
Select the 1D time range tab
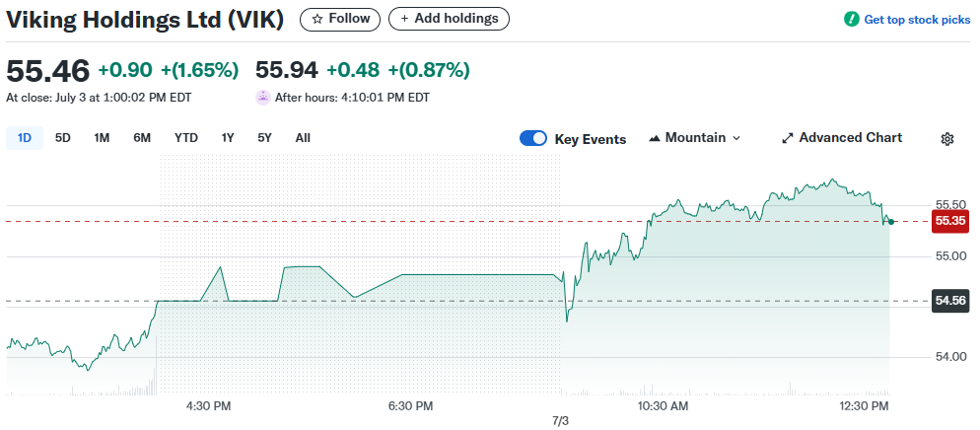point(25,138)
